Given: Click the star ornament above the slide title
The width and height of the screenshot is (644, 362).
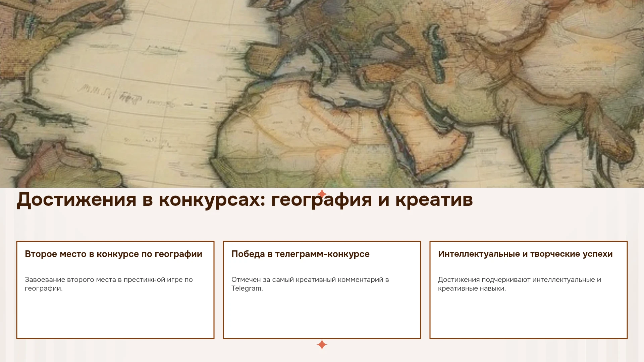Looking at the screenshot, I should 322,194.
